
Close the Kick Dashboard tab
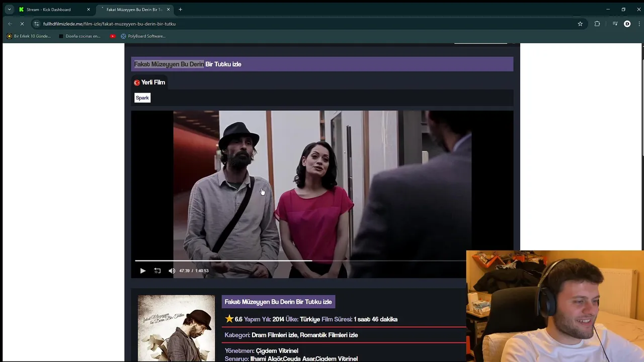[x=89, y=10]
